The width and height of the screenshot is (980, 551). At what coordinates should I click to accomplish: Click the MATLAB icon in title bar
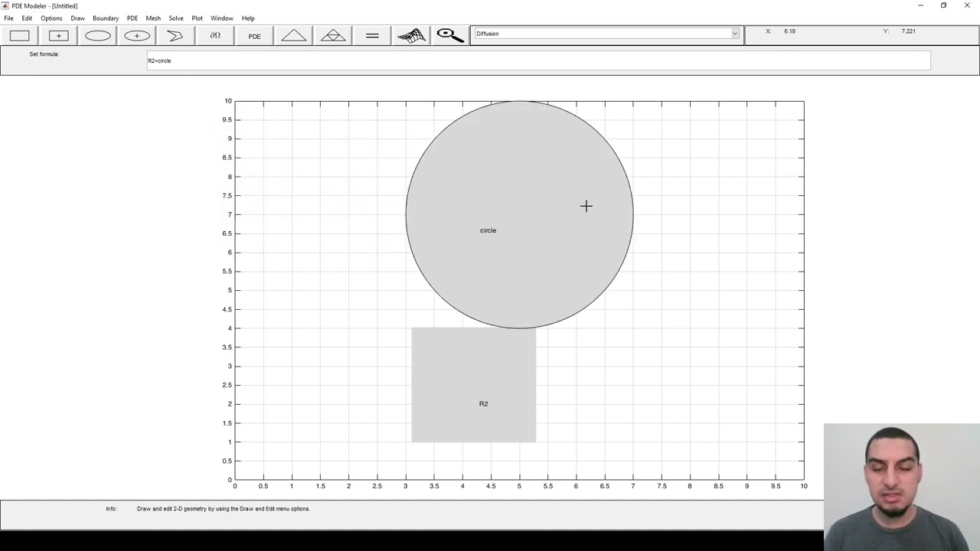[5, 5]
